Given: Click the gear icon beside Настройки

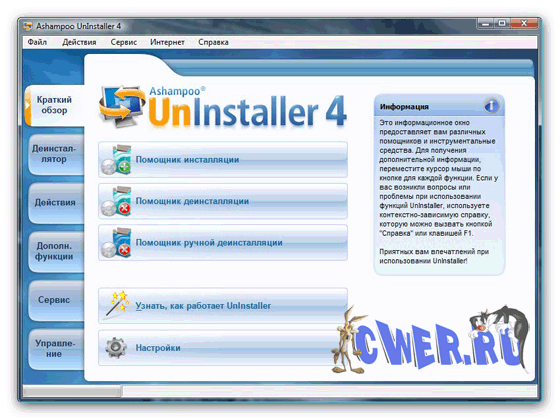Looking at the screenshot, I should pos(116,347).
